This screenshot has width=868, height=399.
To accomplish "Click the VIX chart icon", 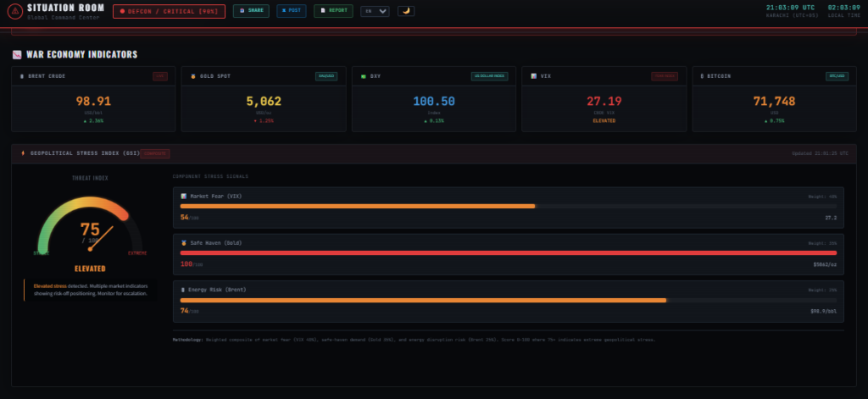I will click(534, 76).
